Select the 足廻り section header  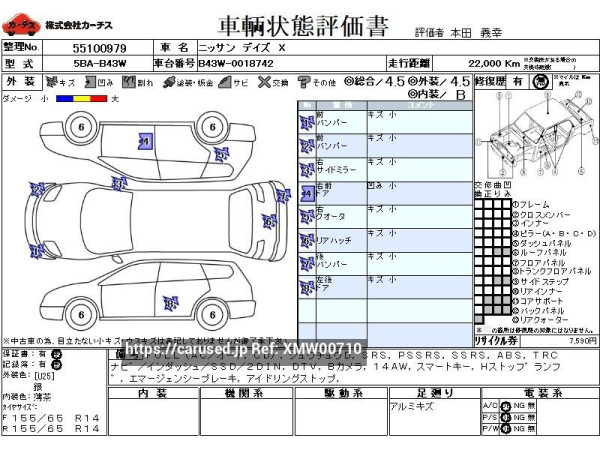[435, 393]
